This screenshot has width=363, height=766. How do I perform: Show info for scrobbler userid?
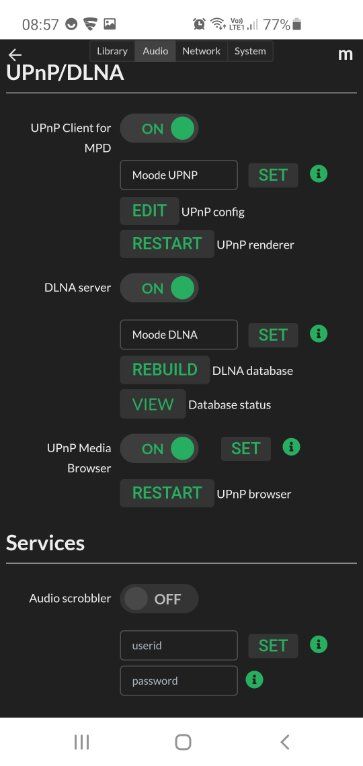pos(319,644)
